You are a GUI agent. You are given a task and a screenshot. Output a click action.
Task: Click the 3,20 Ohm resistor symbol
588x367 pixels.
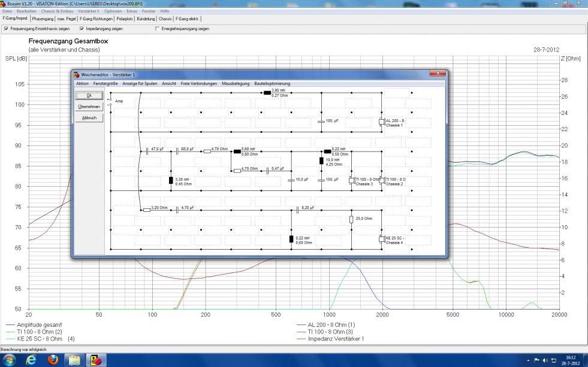pyautogui.click(x=146, y=210)
